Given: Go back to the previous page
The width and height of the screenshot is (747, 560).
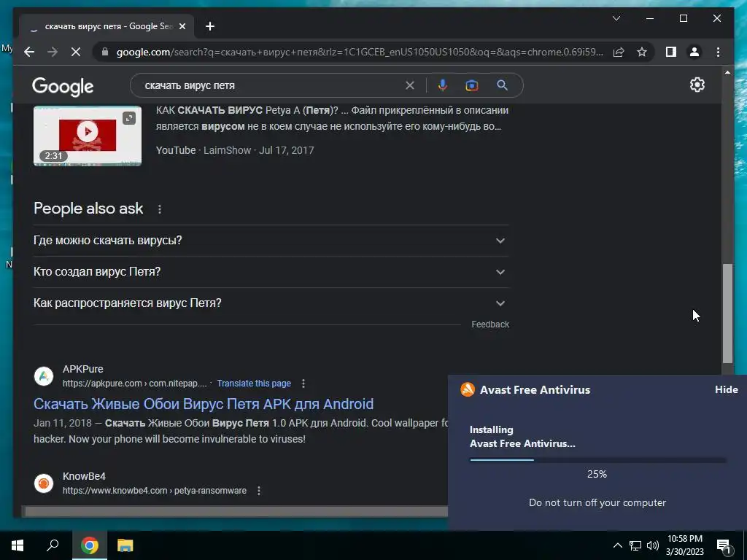Looking at the screenshot, I should [29, 52].
